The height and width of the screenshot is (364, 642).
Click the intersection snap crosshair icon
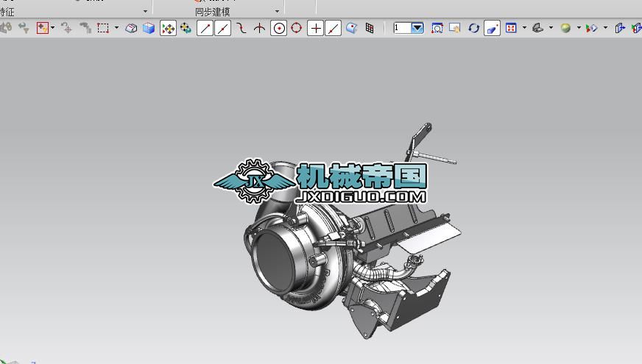pos(260,28)
